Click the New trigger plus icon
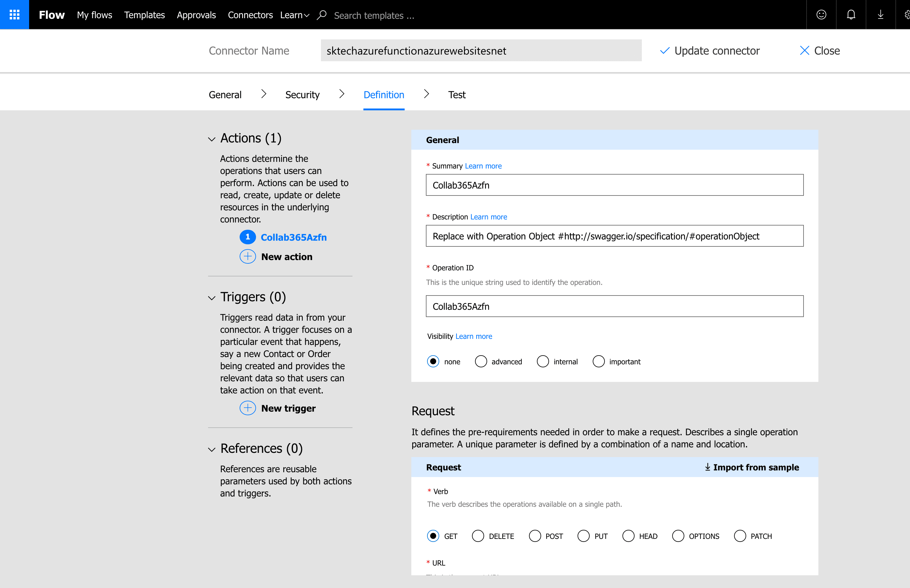The width and height of the screenshot is (910, 588). click(248, 408)
